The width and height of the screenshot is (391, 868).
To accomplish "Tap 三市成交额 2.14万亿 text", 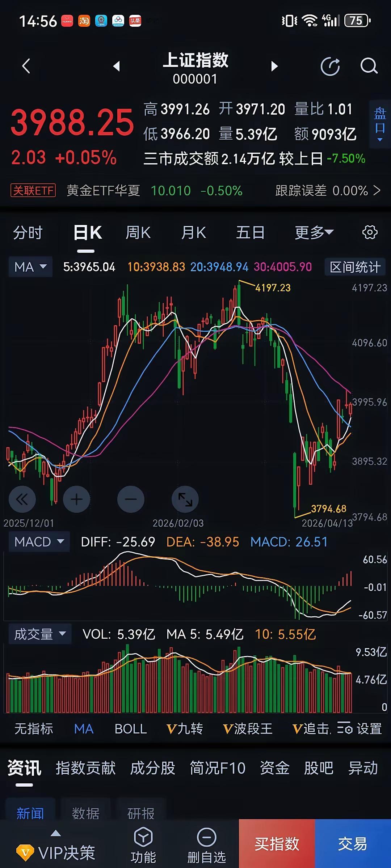I will coord(209,158).
